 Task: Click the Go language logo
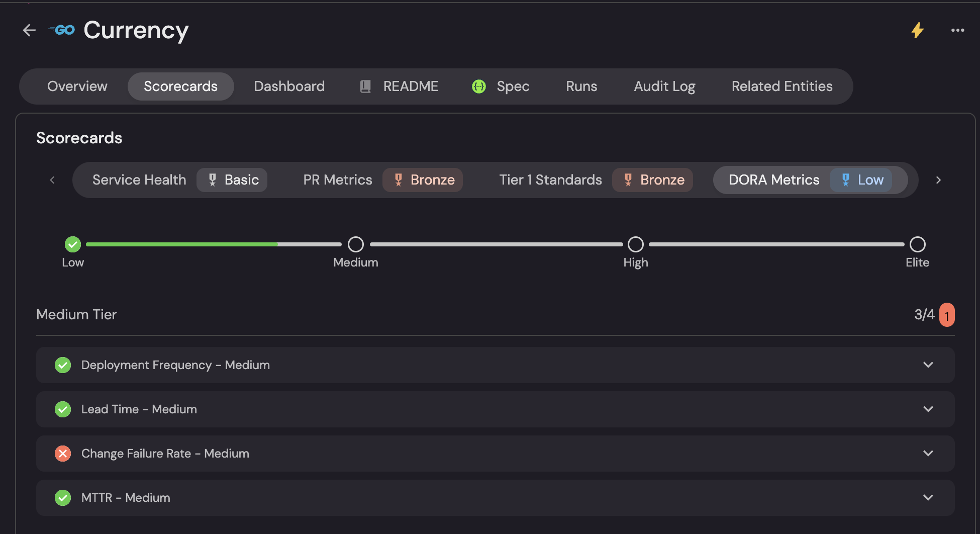pos(62,30)
